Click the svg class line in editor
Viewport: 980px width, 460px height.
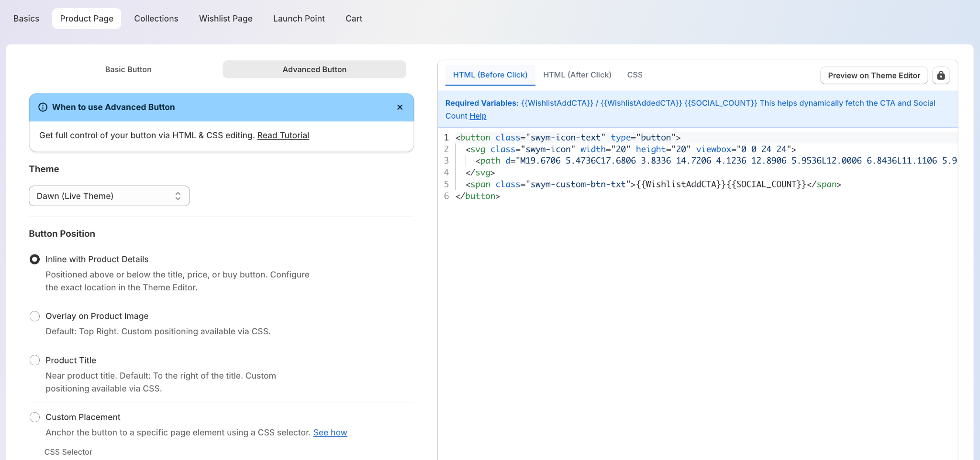[x=631, y=149]
